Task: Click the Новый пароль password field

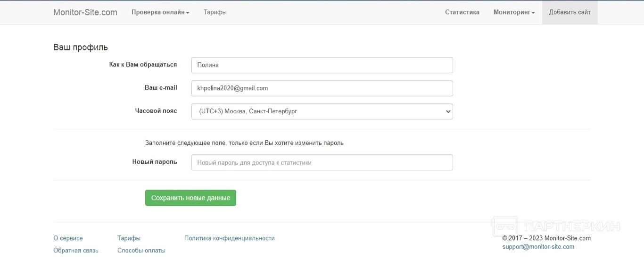Action: click(x=322, y=162)
